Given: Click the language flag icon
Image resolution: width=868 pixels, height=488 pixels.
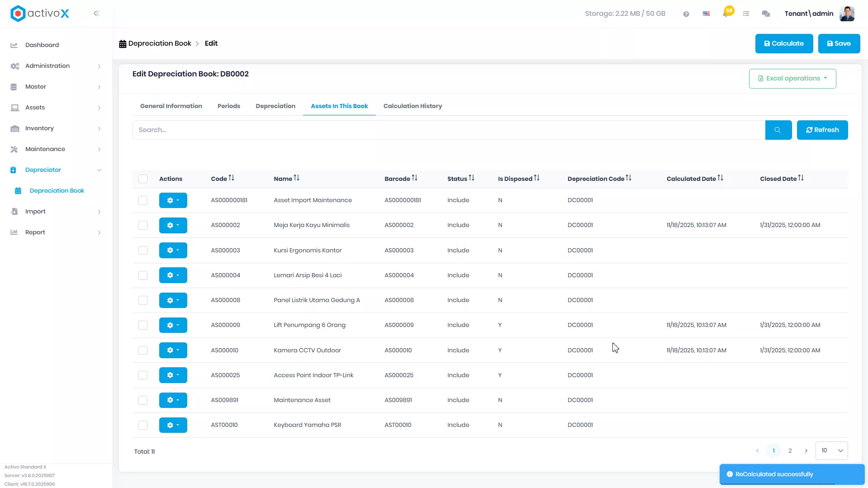Looking at the screenshot, I should point(706,14).
